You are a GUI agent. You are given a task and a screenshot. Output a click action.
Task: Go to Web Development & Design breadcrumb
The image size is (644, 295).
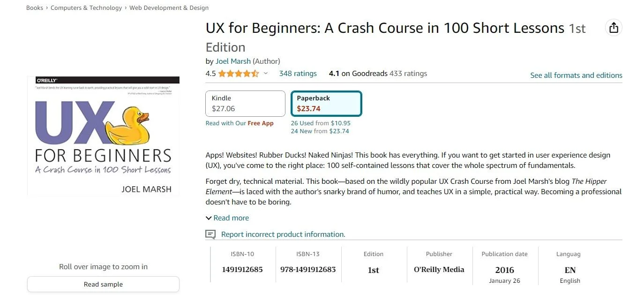tap(169, 8)
